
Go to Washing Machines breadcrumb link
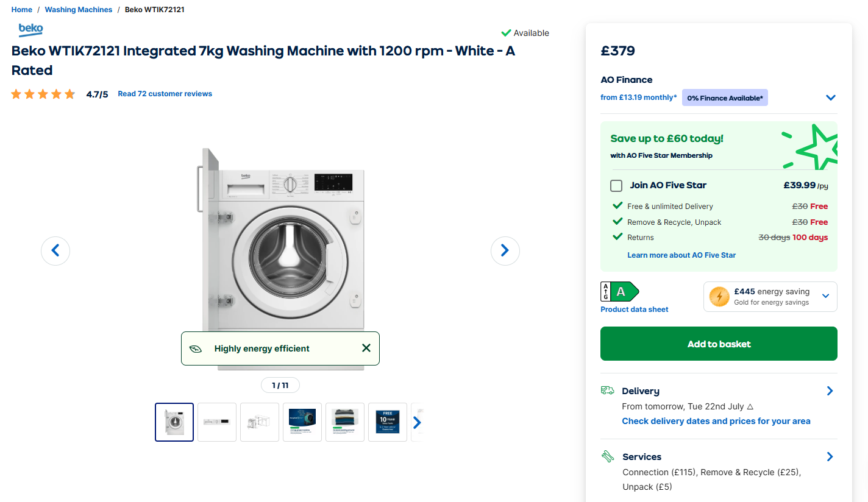pyautogui.click(x=79, y=10)
